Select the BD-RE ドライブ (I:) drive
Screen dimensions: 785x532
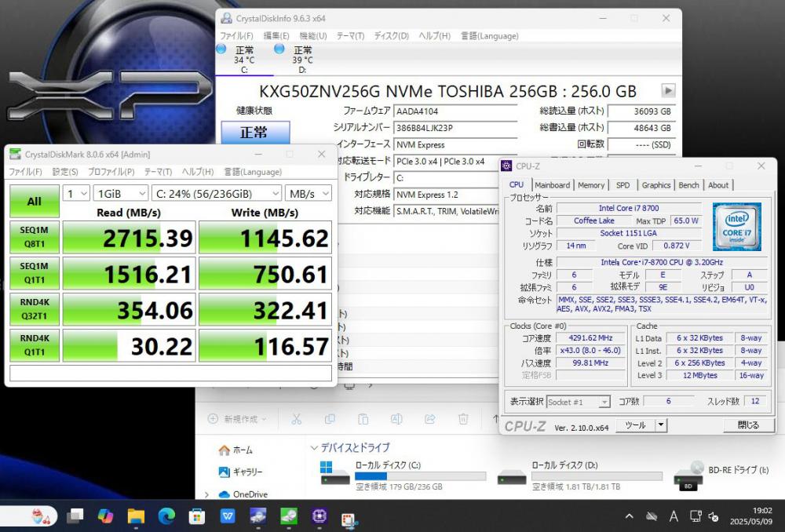pos(721,475)
